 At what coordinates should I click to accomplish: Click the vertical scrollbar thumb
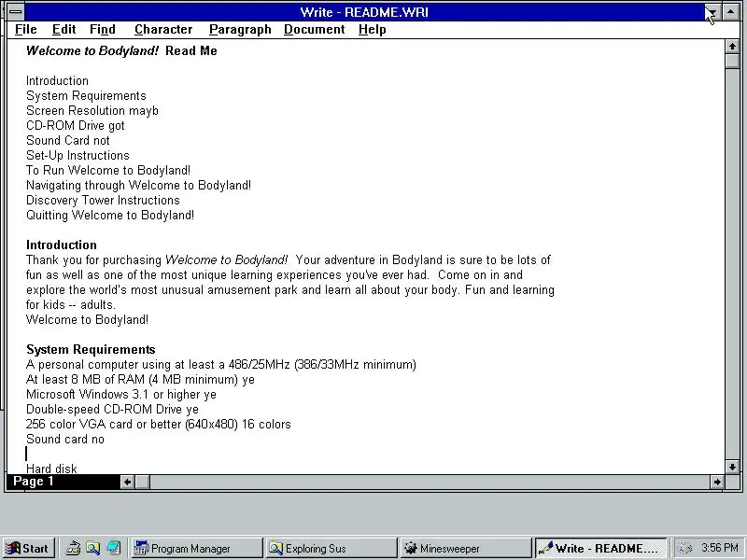tap(732, 61)
